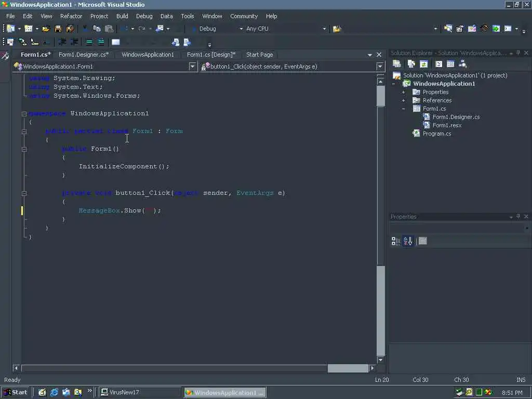Screen dimensions: 532x399
Task: Open the Toolbox hammer-and-wrench icon
Action: click(x=484, y=29)
